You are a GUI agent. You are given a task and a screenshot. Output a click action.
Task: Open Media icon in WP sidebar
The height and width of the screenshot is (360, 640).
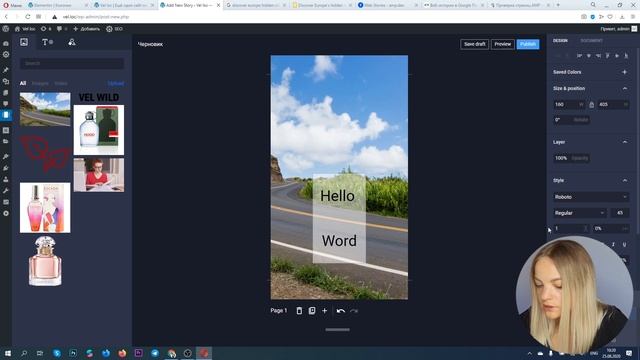click(x=6, y=82)
